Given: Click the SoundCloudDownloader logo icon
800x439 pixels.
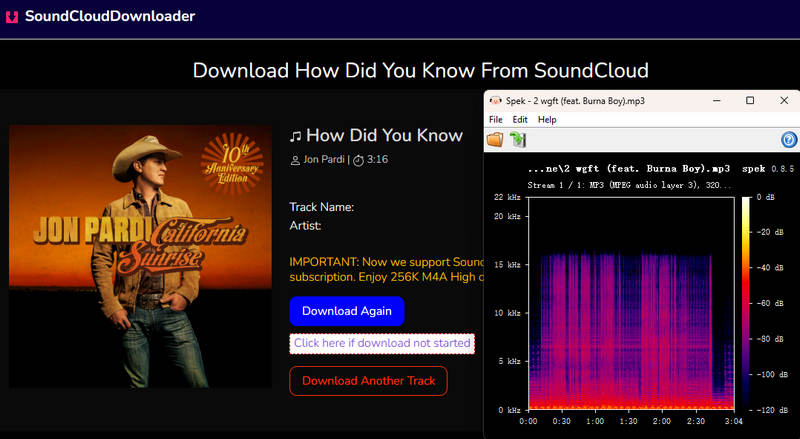Looking at the screenshot, I should (x=12, y=17).
